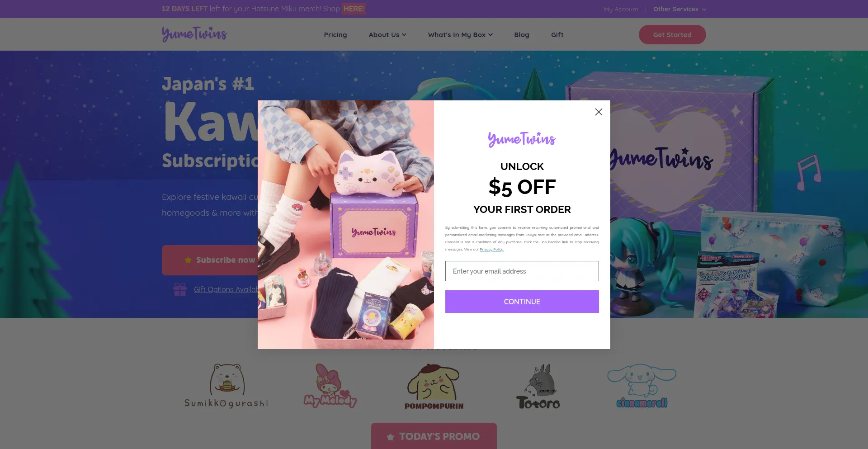Screen dimensions: 868x449
Task: Open the Pricing menu item
Action: (335, 35)
